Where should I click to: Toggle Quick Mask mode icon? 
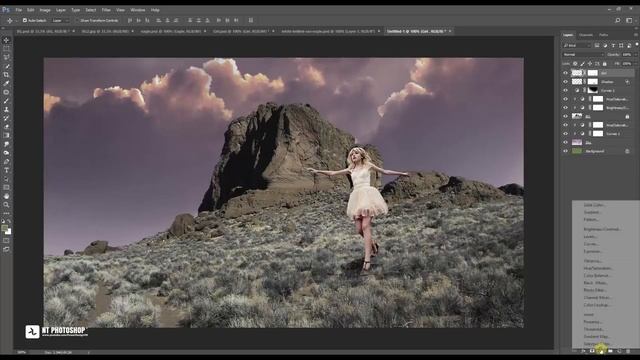[6, 240]
